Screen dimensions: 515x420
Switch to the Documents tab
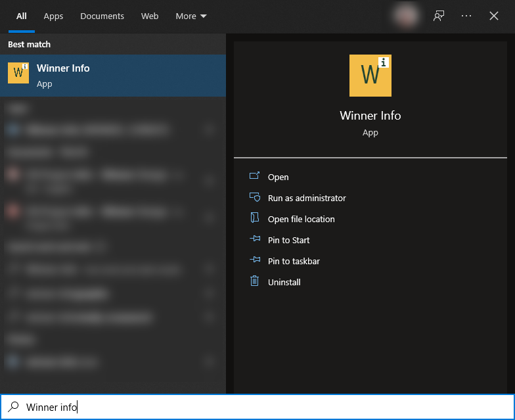pos(102,16)
